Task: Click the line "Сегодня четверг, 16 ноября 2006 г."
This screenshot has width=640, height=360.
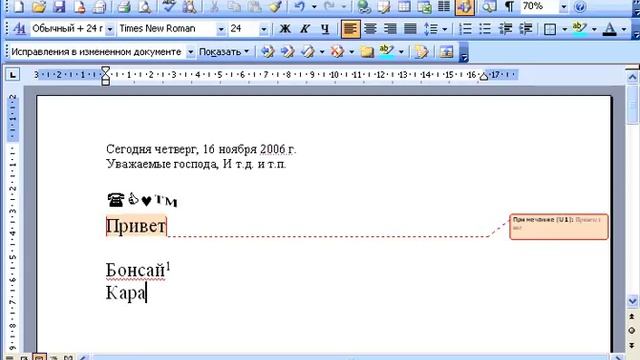Action: tap(201, 149)
